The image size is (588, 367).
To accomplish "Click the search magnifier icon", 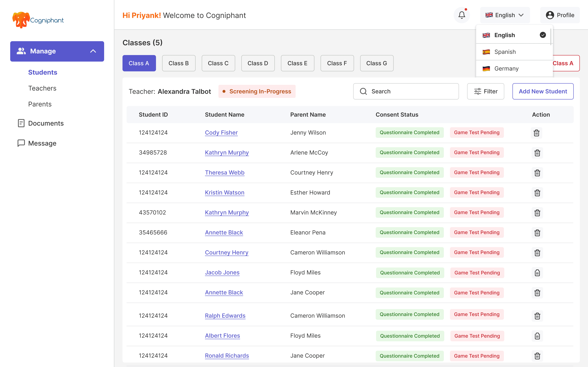I will coord(363,91).
